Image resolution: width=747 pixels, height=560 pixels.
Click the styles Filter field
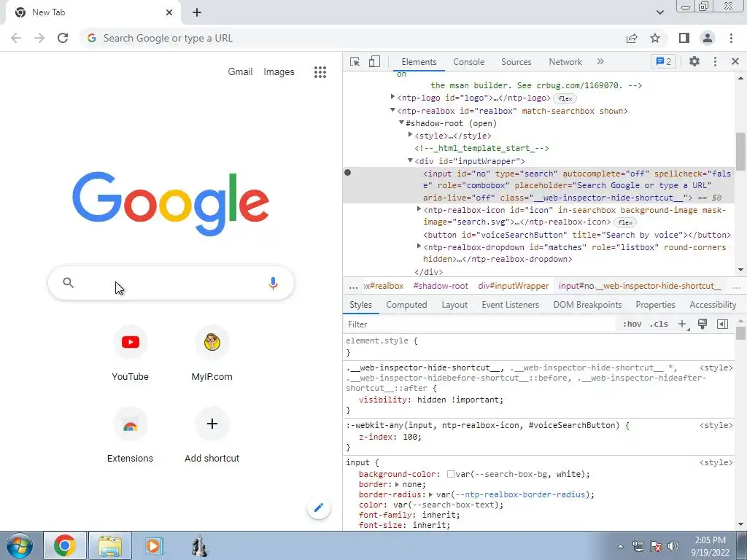[x=480, y=324]
